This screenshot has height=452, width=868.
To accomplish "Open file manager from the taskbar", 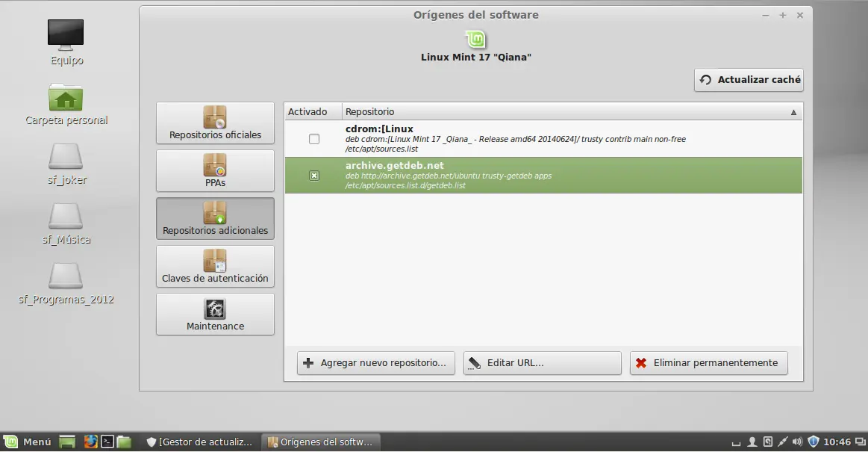I will pos(124,442).
